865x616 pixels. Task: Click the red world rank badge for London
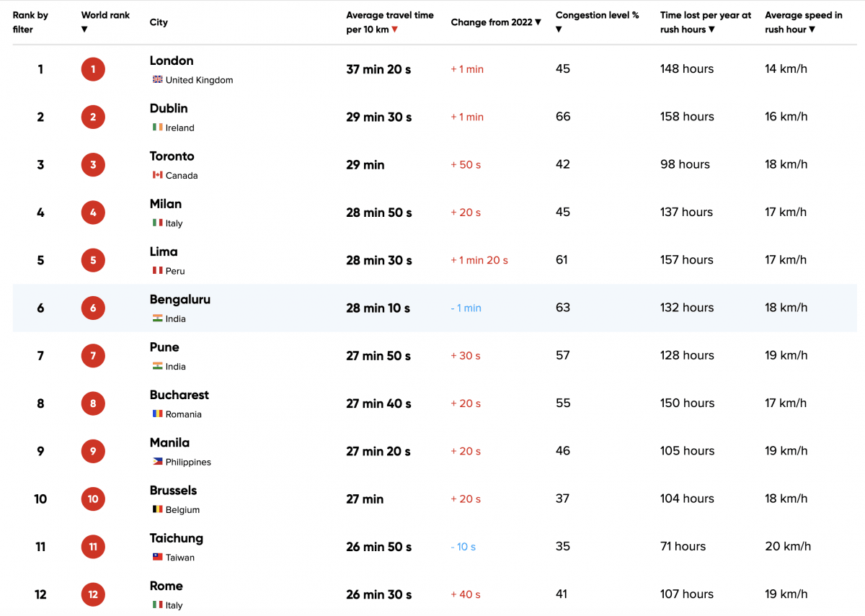93,69
